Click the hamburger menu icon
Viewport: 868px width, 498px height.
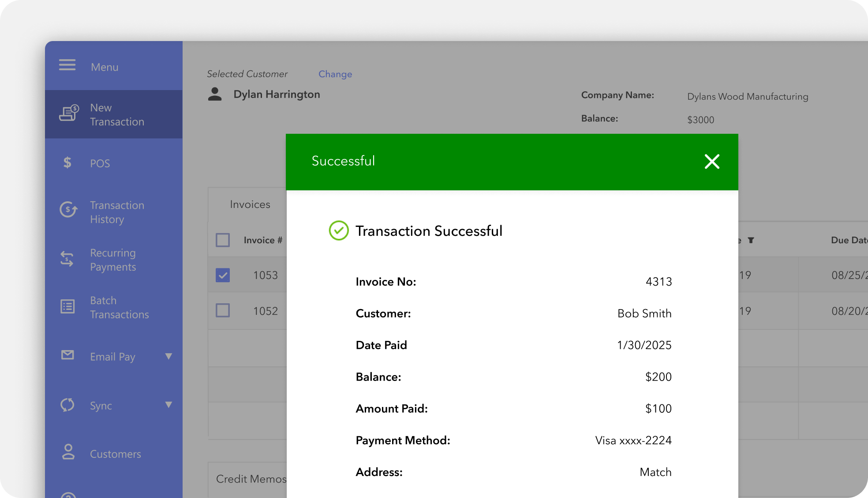point(67,65)
